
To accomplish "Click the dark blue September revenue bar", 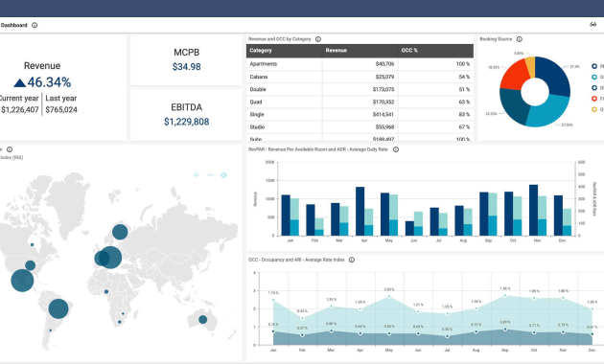I will (484, 214).
